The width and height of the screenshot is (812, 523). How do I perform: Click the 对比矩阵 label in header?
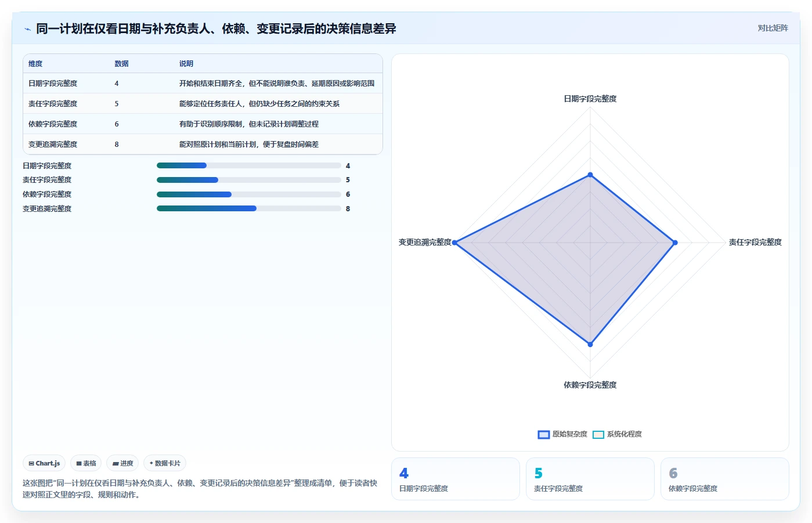[x=773, y=28]
